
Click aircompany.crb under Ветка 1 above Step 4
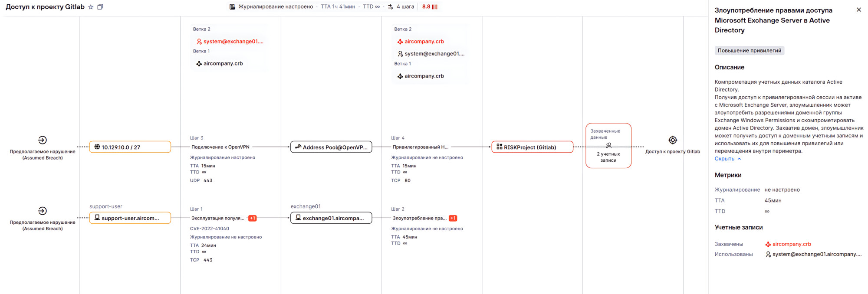421,76
